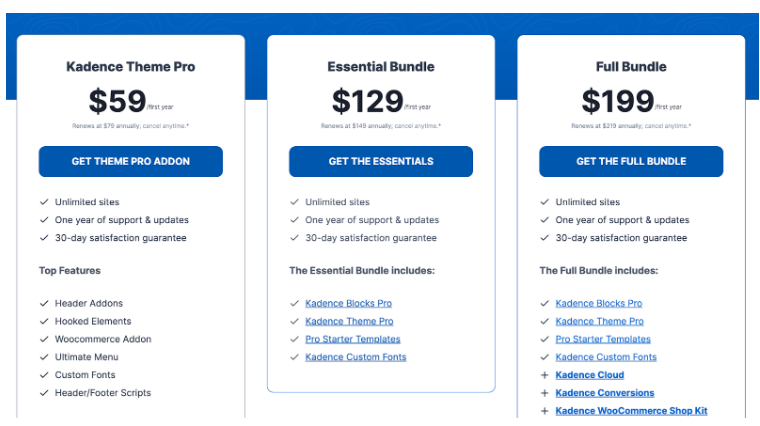
Task: Click the plus icon beside Kadence Cloud
Action: (544, 375)
